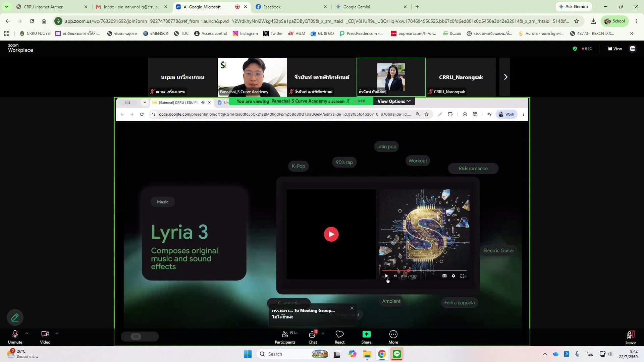The width and height of the screenshot is (644, 362).
Task: Open the weather widget showing 26°C
Action: pos(22,354)
